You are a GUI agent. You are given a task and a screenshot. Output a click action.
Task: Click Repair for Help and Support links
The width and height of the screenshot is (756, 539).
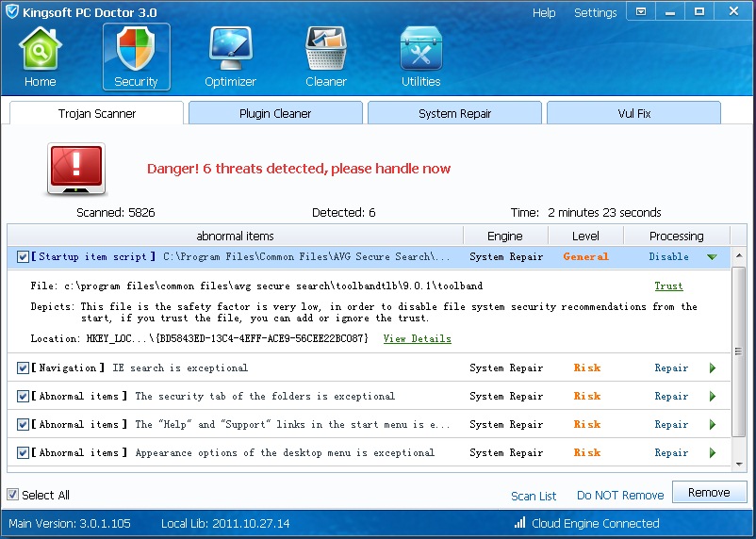(x=671, y=424)
